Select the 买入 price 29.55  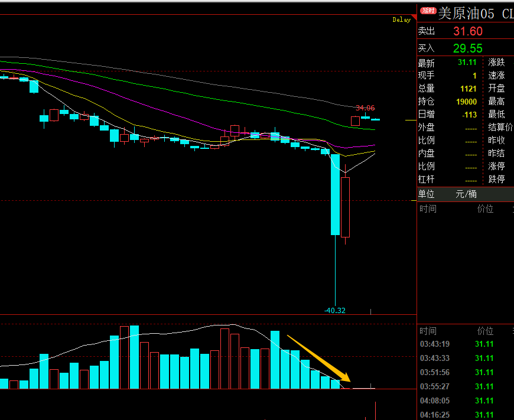[x=468, y=48]
